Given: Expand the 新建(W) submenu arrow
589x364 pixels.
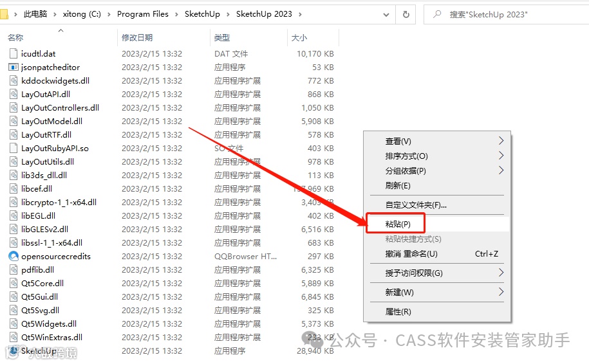Looking at the screenshot, I should tap(501, 291).
